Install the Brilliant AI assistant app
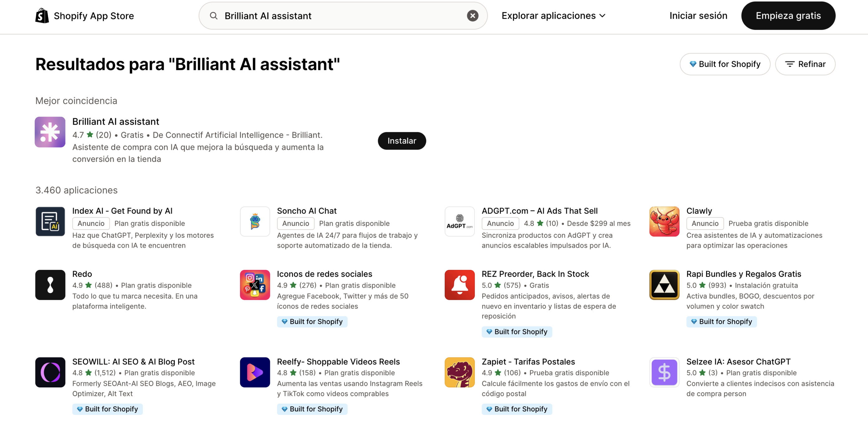 pyautogui.click(x=402, y=141)
